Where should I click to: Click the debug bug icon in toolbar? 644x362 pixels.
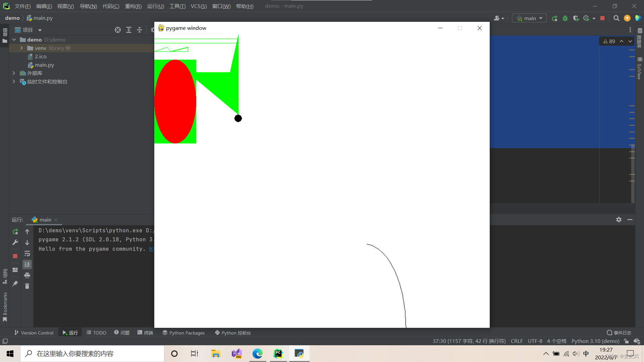click(x=565, y=18)
